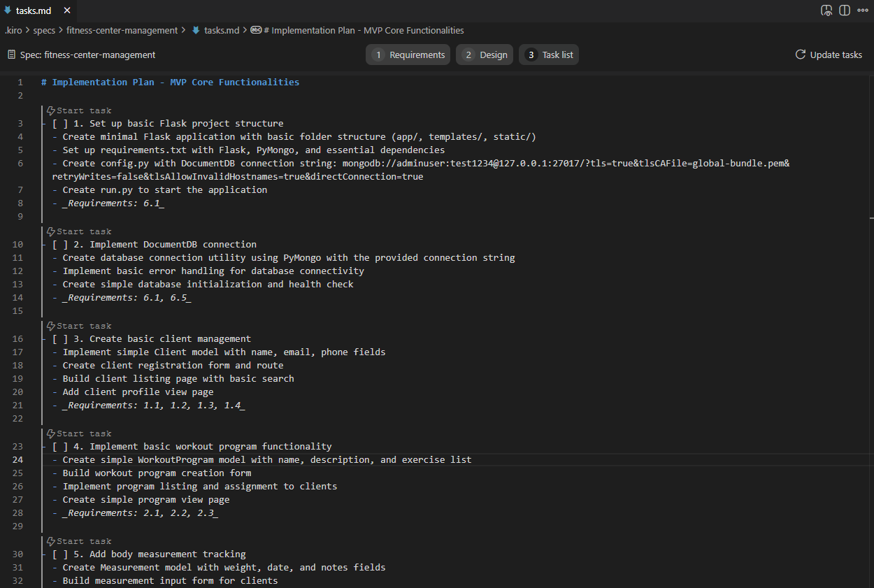
Task: Click line number 24 in the gutter
Action: click(17, 460)
